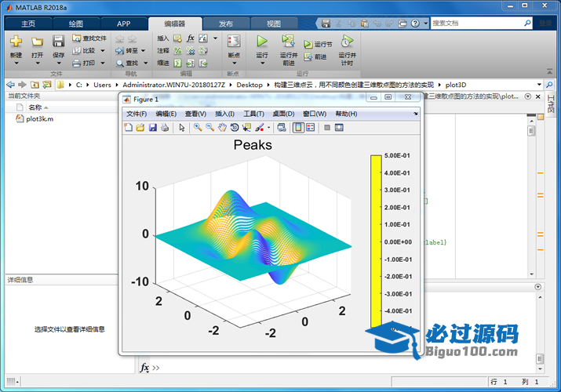Expand the Save (保存) dropdown arrow

click(59, 64)
